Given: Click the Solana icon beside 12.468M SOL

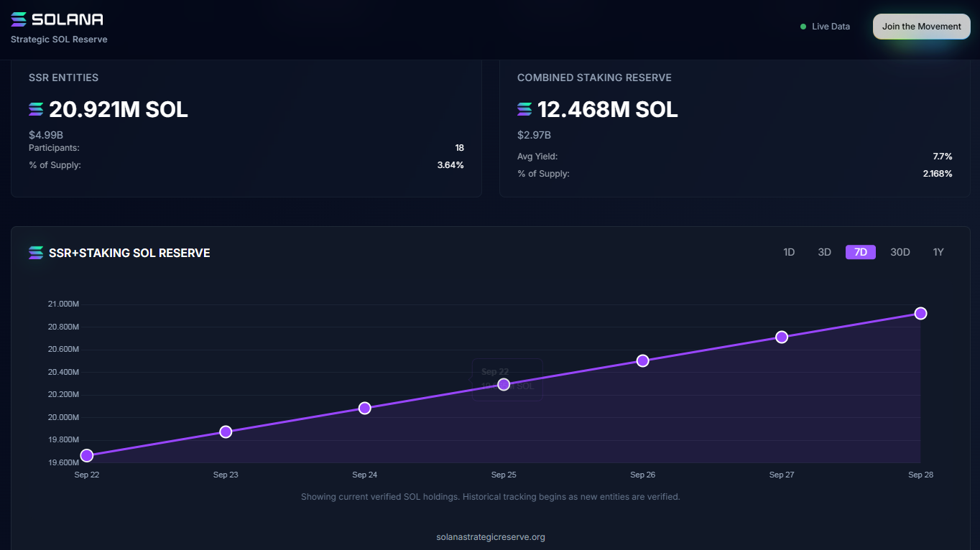Looking at the screenshot, I should pyautogui.click(x=524, y=109).
